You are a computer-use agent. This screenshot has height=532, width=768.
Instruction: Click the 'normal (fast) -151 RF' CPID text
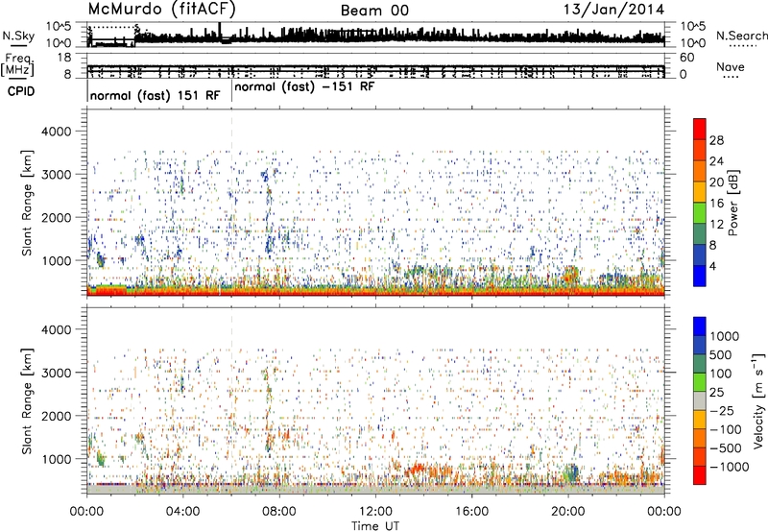tap(304, 87)
